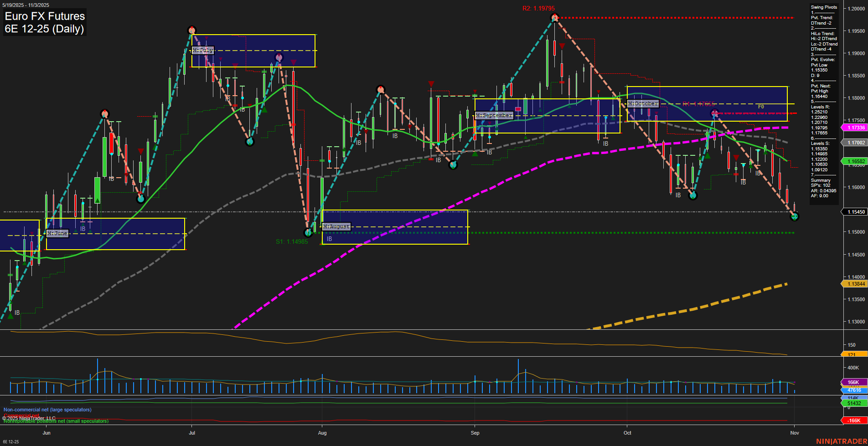Toggle the M-October range box label
This screenshot has height=446, width=868.
click(643, 104)
